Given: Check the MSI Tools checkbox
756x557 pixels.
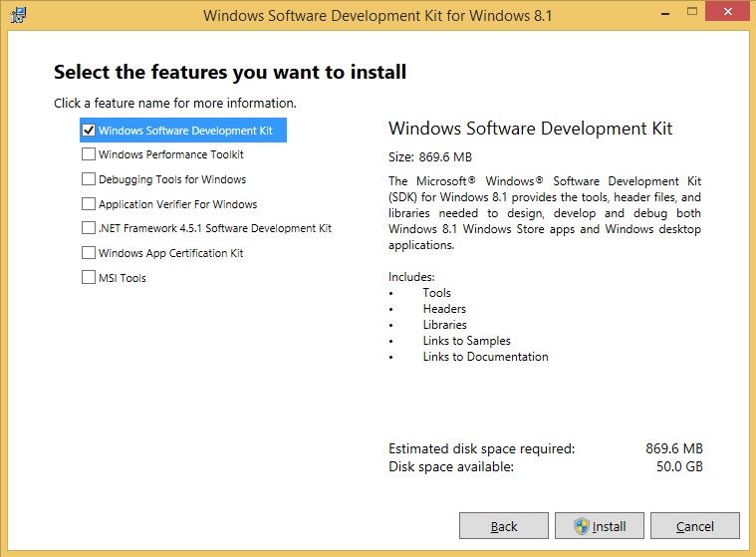Looking at the screenshot, I should tap(89, 278).
